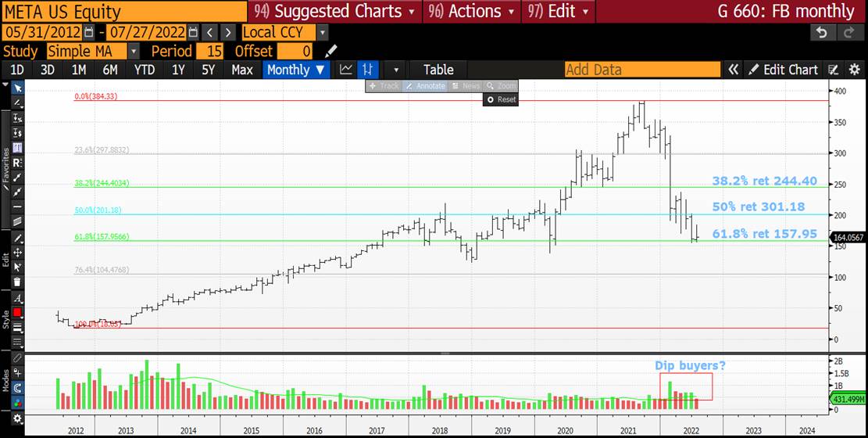Select the arrow pointer tool
Viewport: 868px width, 438px height.
(17, 88)
